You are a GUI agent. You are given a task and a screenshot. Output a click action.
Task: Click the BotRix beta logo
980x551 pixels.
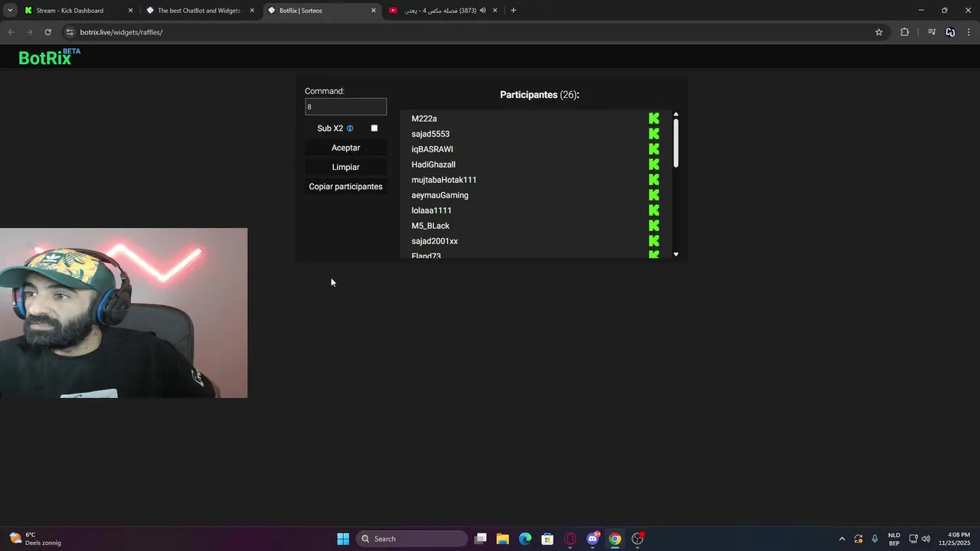(49, 57)
